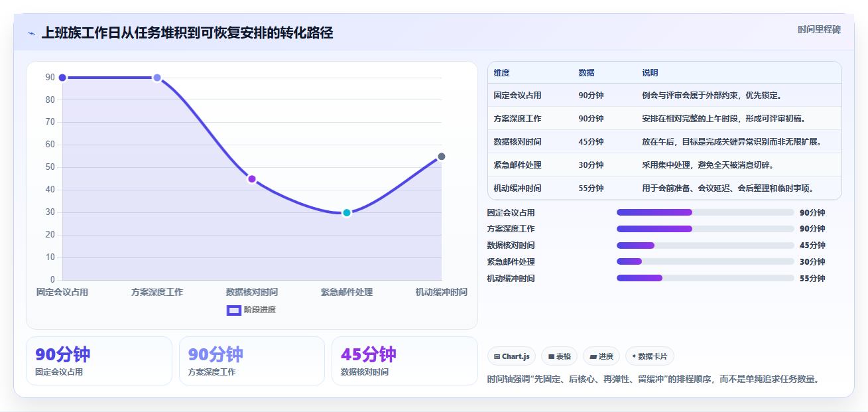Image resolution: width=868 pixels, height=412 pixels.
Task: Click the y-axis tick value 0
Action: (53, 279)
